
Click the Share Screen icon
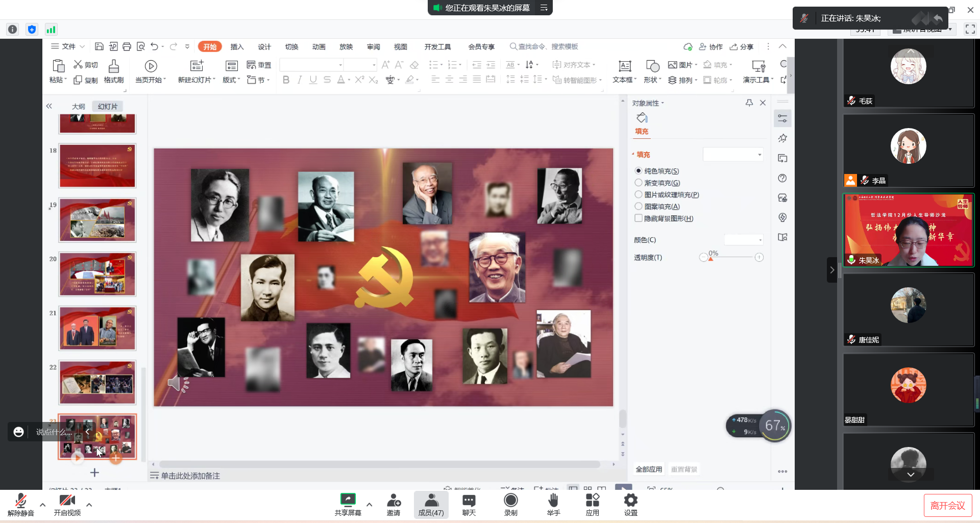tap(348, 500)
